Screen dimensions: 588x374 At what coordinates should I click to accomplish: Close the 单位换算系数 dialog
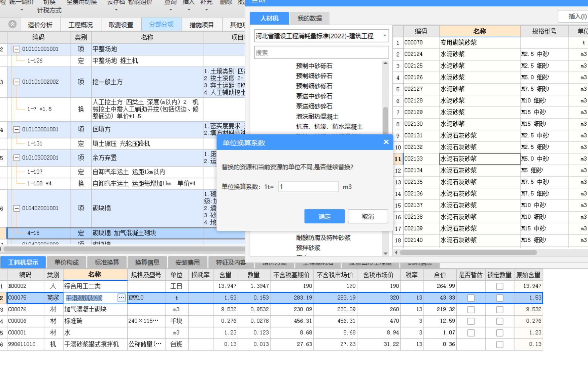pos(386,142)
